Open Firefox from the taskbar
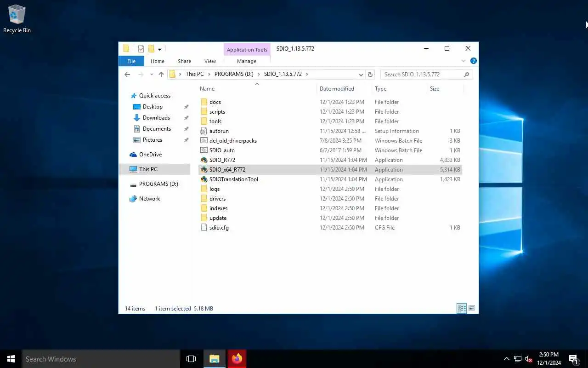 (x=237, y=359)
